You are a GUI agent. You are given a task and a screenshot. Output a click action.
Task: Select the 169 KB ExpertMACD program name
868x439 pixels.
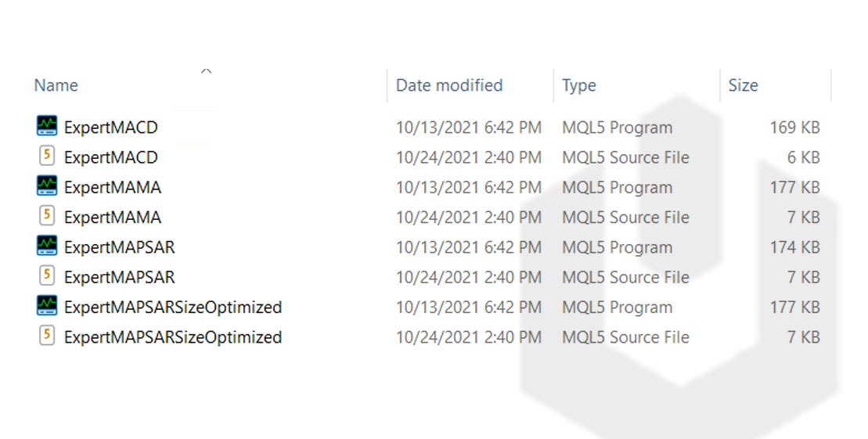pyautogui.click(x=111, y=128)
